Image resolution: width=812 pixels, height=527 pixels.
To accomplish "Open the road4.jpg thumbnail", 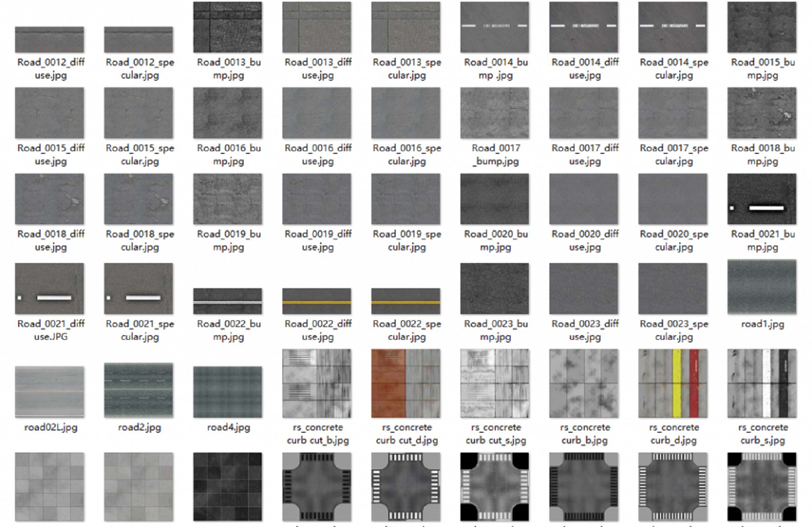I will pyautogui.click(x=228, y=392).
